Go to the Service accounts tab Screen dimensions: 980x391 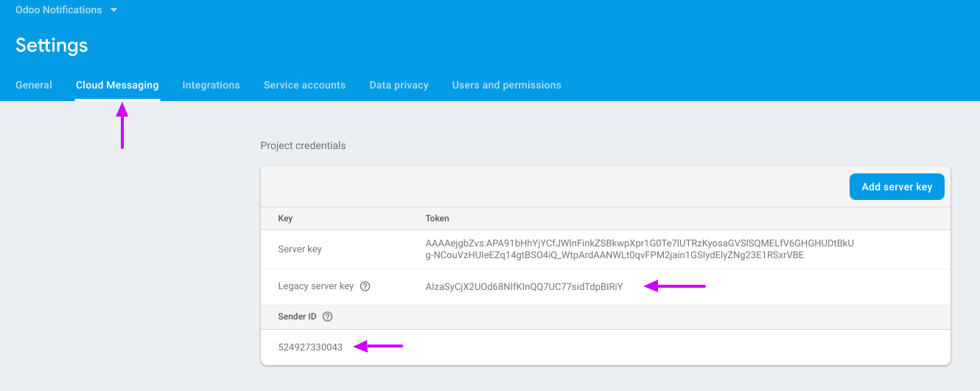(x=304, y=85)
